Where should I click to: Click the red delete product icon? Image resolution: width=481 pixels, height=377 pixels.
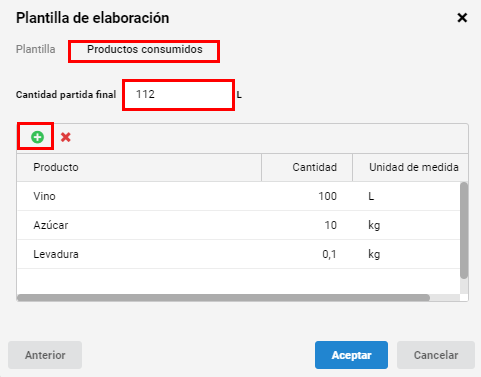66,137
